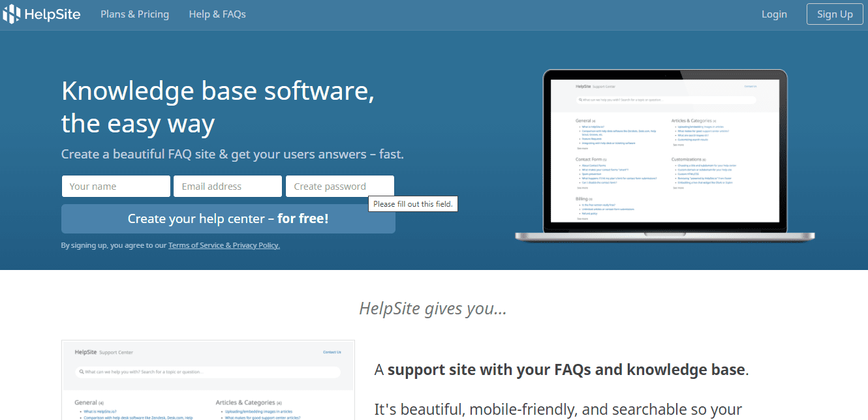Click the HelpSite logo icon
This screenshot has height=420, width=868.
[x=12, y=14]
